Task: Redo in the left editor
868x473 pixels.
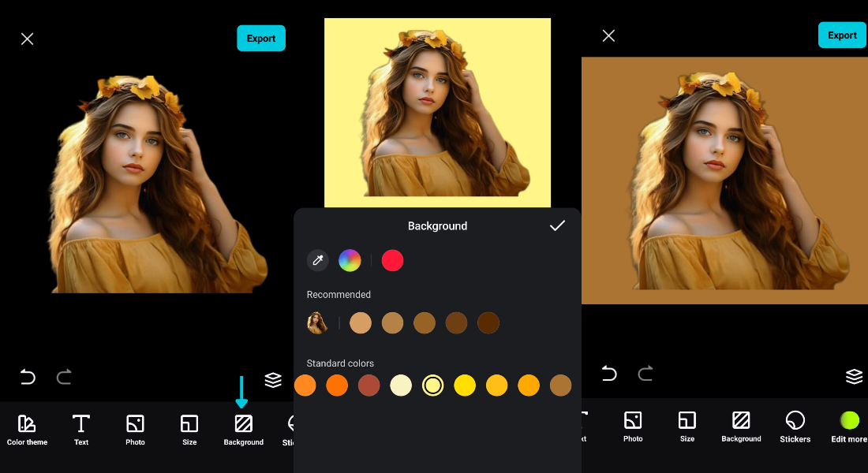Action: tap(64, 377)
